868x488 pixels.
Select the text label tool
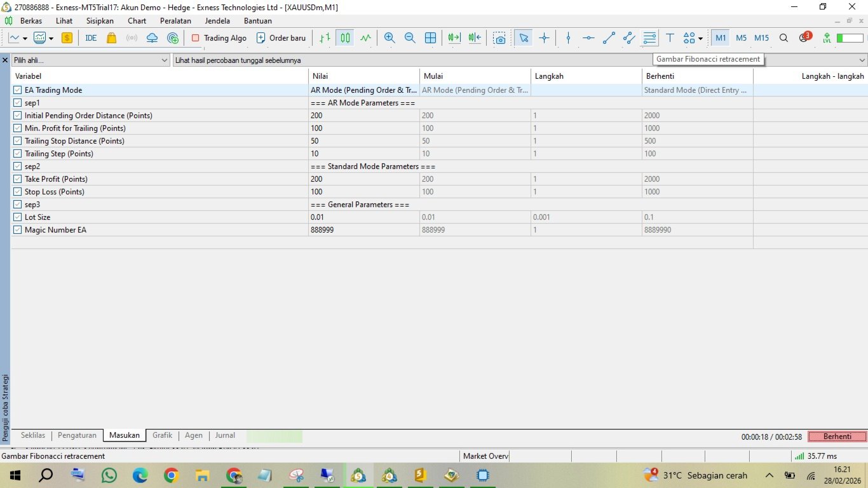click(670, 38)
